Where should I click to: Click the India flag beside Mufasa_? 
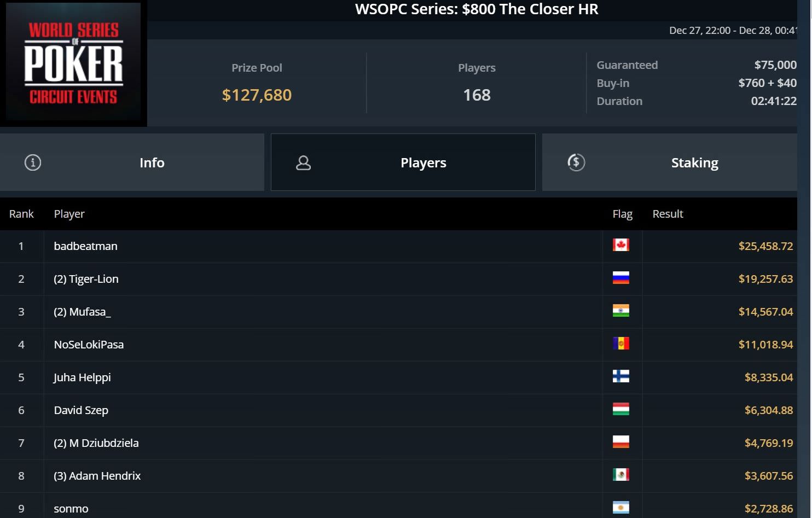point(621,311)
